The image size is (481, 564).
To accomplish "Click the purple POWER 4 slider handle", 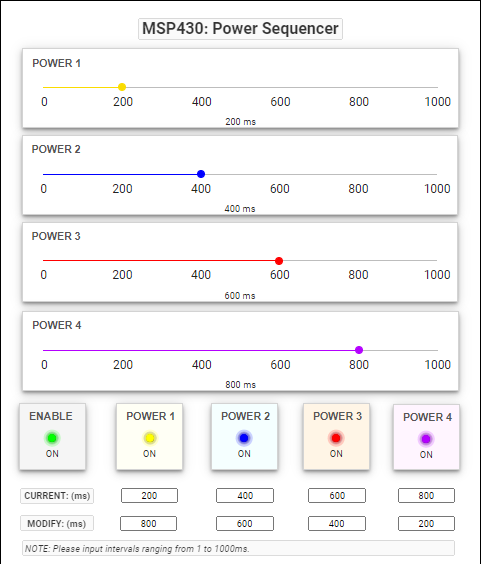I will tap(359, 350).
